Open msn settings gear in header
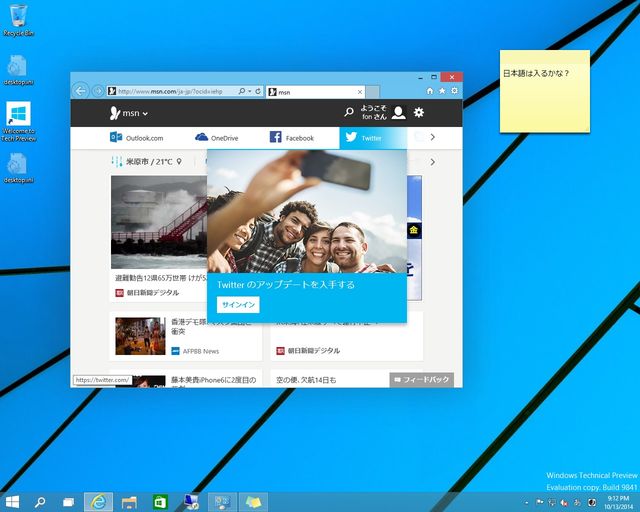 click(x=419, y=112)
